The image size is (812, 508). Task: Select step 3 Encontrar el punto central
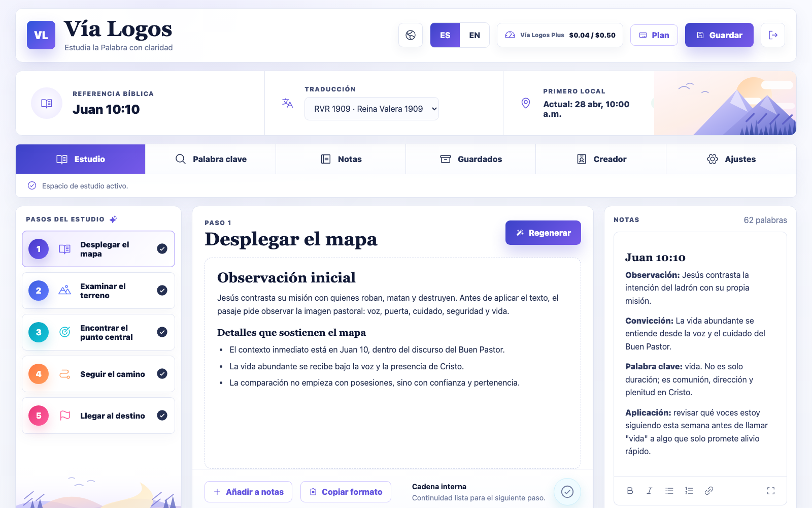pos(98,332)
